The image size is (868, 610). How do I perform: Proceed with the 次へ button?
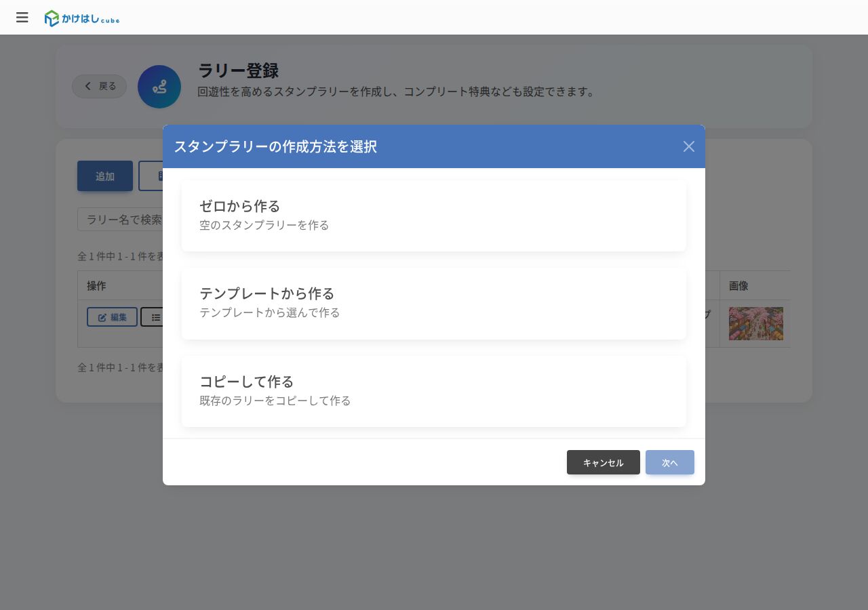670,462
